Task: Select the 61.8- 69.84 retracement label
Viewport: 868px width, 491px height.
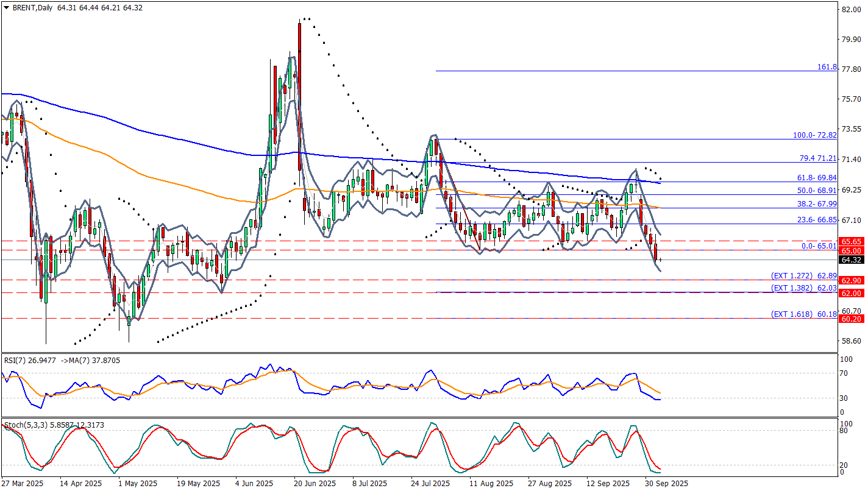Action: (816, 177)
